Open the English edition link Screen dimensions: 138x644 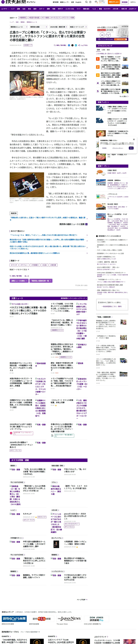(x=78, y=2)
